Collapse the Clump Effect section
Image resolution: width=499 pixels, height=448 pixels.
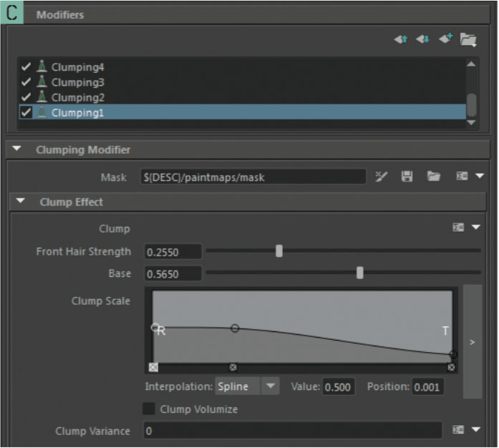[x=20, y=201]
